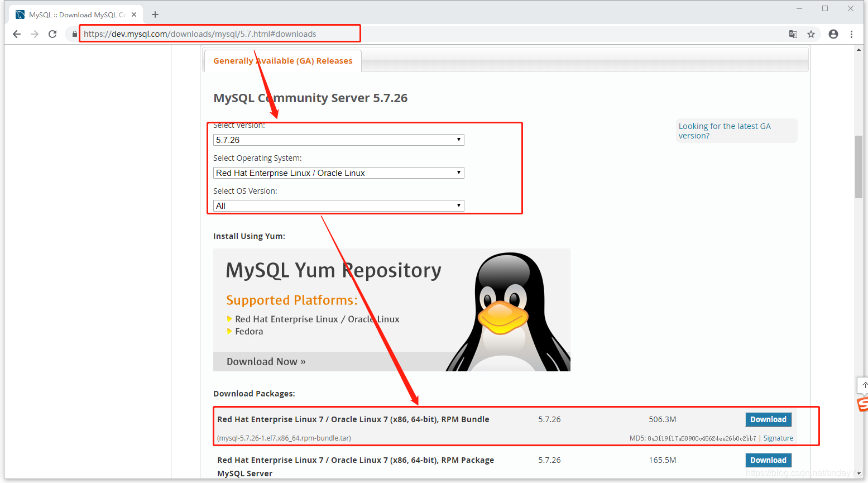
Task: Click Supported Platforms heading in banner
Action: coord(292,300)
